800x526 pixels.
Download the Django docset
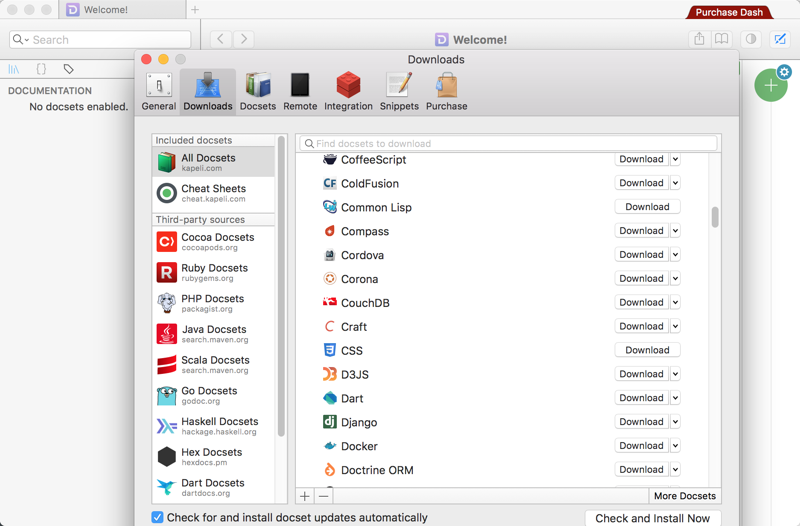(641, 422)
